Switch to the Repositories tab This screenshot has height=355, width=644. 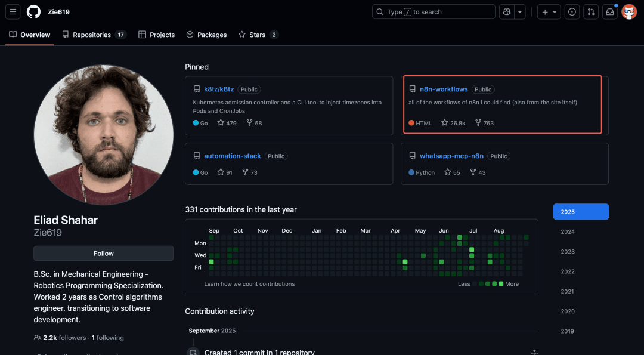click(94, 35)
